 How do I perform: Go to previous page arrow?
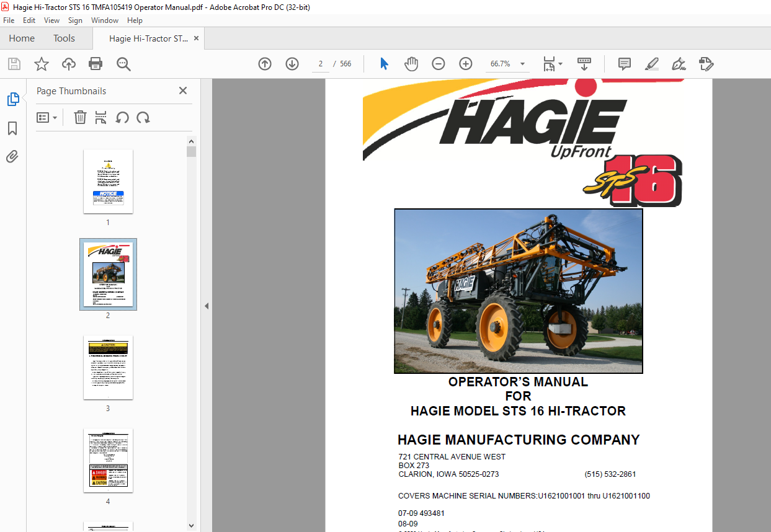[265, 64]
